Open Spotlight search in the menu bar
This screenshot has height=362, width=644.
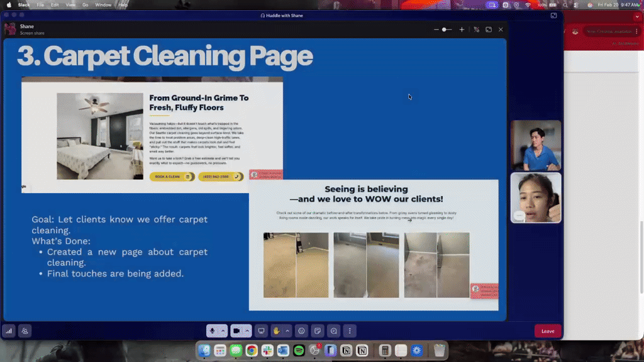(565, 5)
